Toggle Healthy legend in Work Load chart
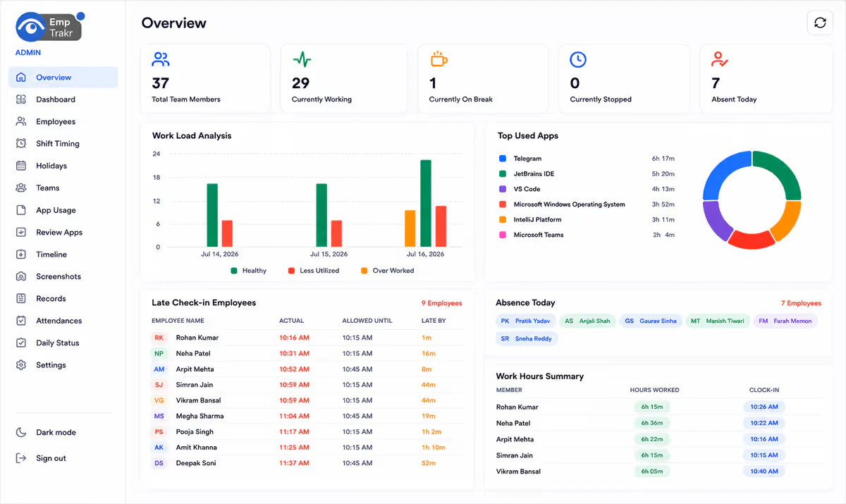This screenshot has width=846, height=504. (x=248, y=271)
